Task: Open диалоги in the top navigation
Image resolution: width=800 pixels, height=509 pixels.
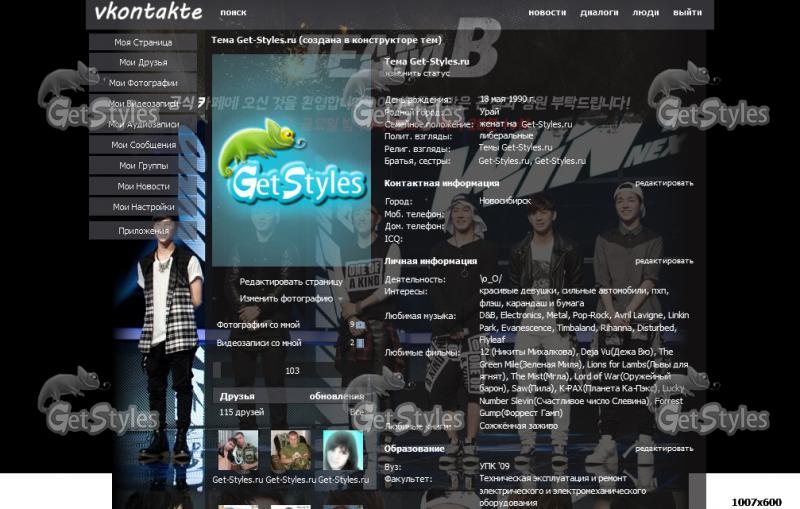Action: click(x=599, y=13)
